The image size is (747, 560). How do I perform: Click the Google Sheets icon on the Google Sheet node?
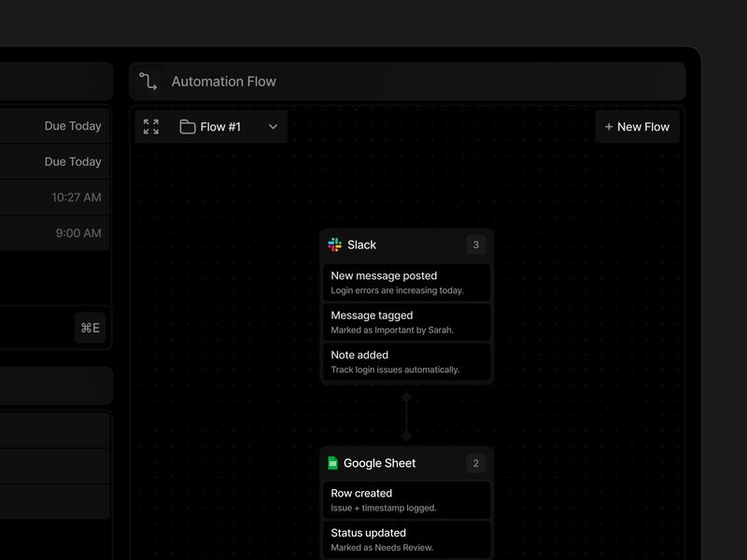click(x=333, y=463)
